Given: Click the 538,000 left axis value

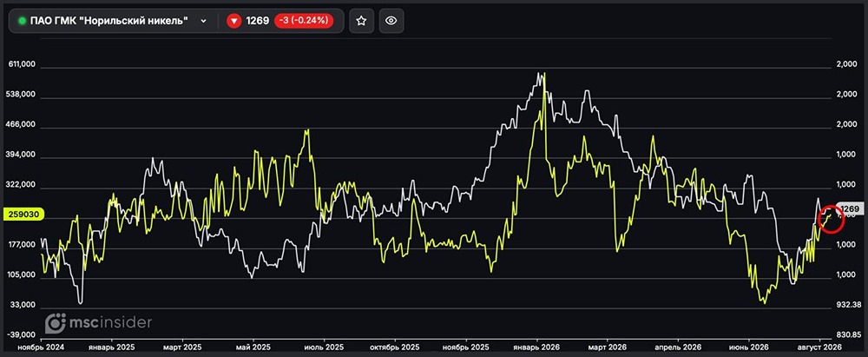Looking at the screenshot, I should [23, 94].
